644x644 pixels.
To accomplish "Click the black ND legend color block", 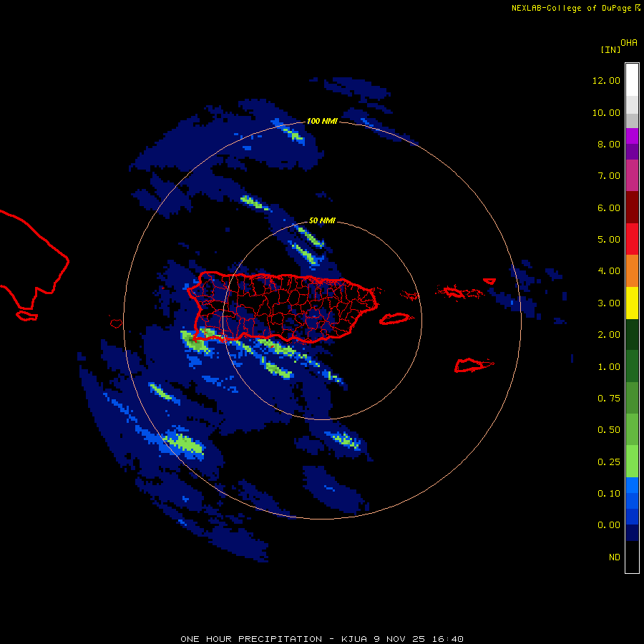I will (x=632, y=557).
